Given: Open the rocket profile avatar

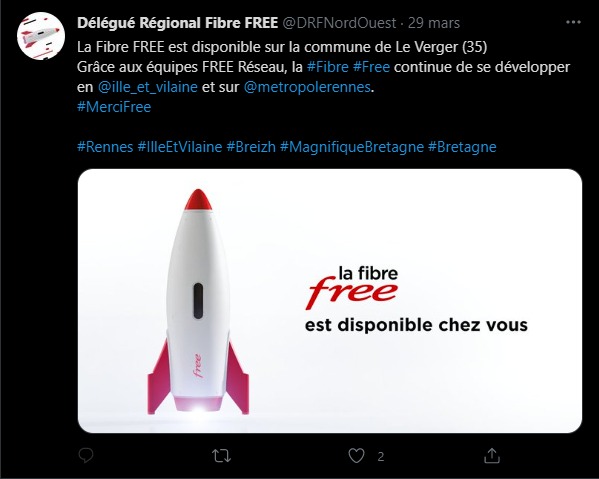Looking at the screenshot, I should point(41,36).
